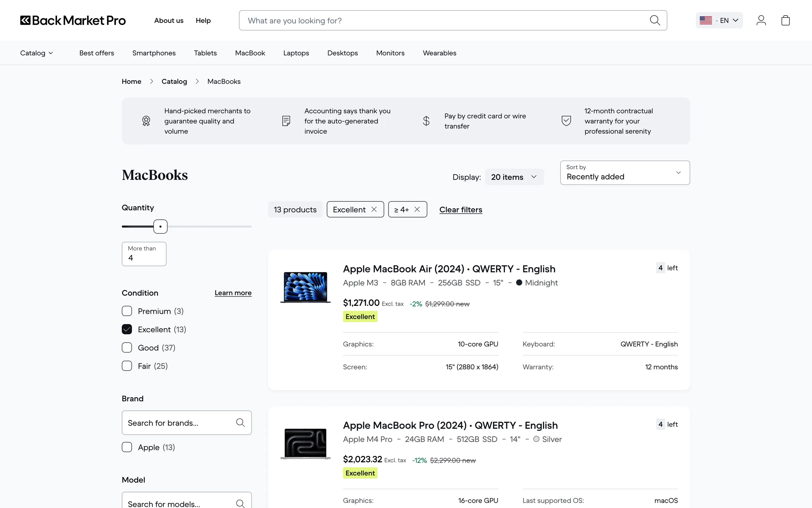Image resolution: width=812 pixels, height=508 pixels.
Task: Open the shopping bag cart icon
Action: click(x=785, y=21)
